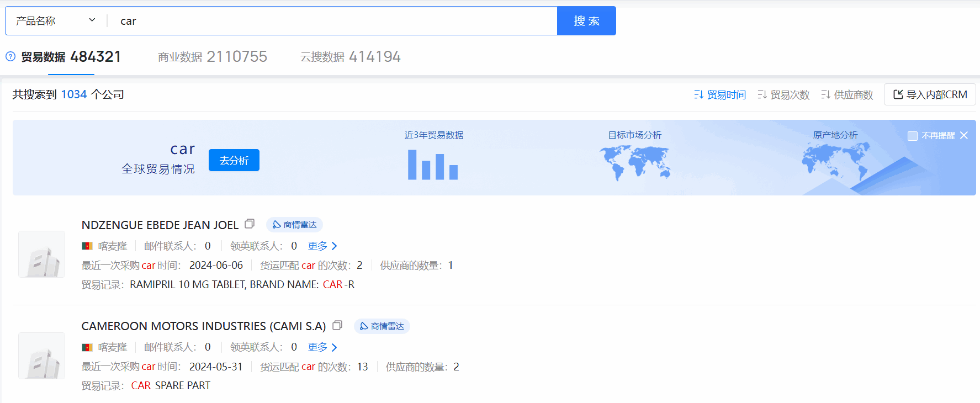Image resolution: width=980 pixels, height=403 pixels.
Task: Copy company name NDZENGUE EBEDE JEAN JOEL
Action: point(250,224)
